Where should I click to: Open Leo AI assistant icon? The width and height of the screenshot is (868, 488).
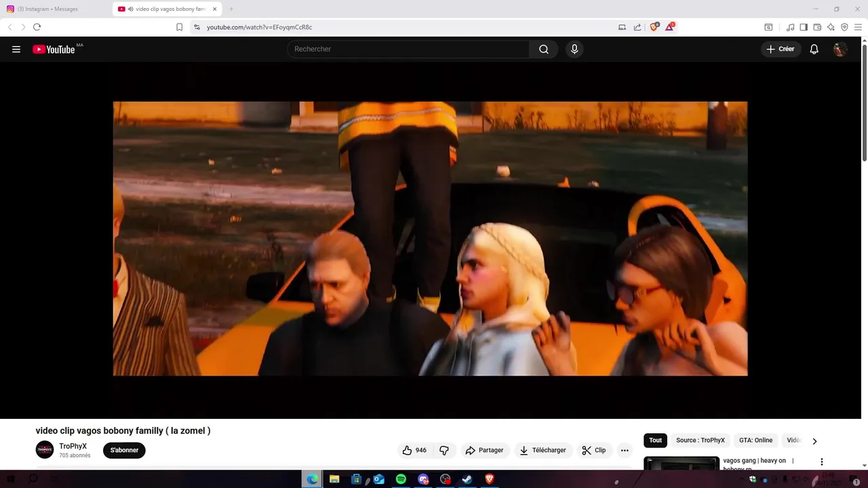pyautogui.click(x=831, y=27)
